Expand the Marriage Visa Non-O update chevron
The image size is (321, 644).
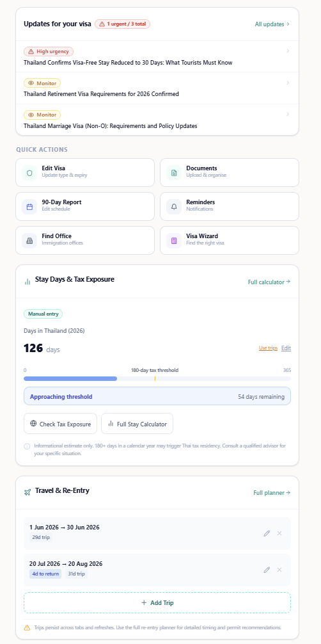(x=288, y=114)
